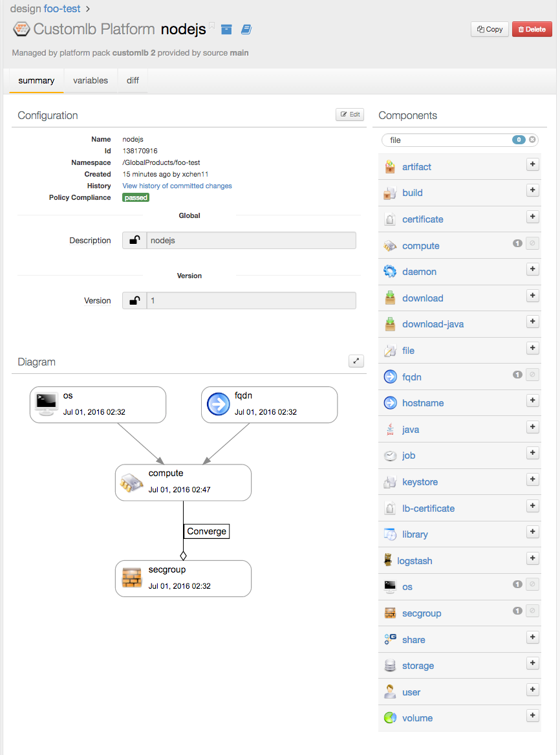The height and width of the screenshot is (755, 560).
Task: Click the Copy button
Action: click(x=490, y=29)
